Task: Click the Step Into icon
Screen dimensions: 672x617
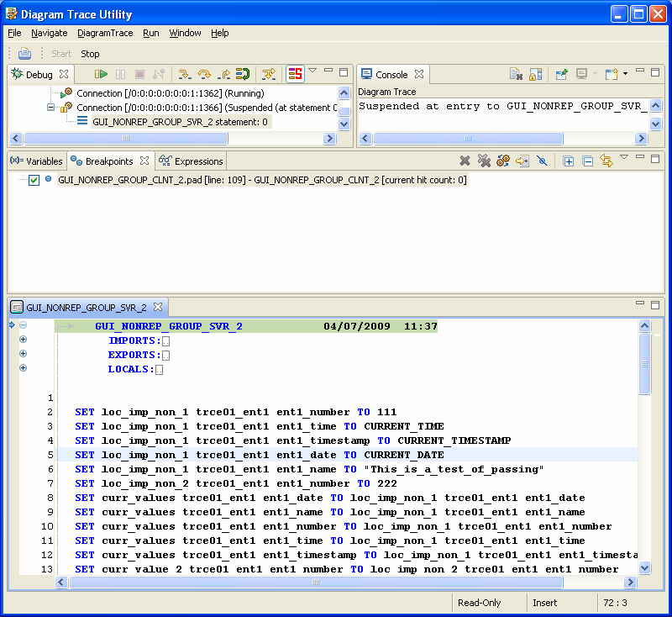Action: (x=185, y=75)
